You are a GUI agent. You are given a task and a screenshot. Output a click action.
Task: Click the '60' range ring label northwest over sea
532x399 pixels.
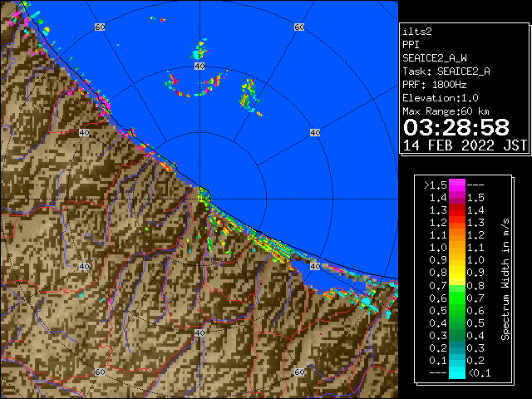click(x=100, y=27)
